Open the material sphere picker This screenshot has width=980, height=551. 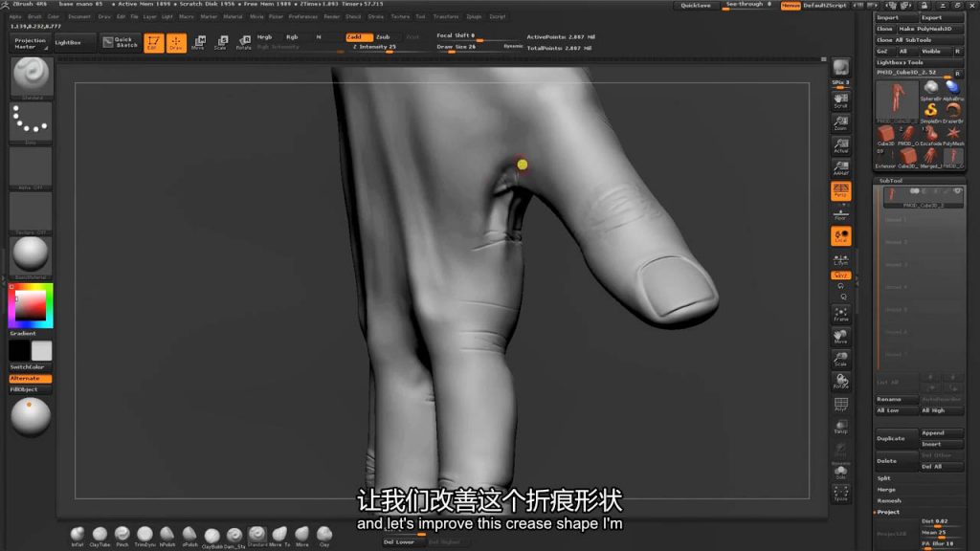31,256
